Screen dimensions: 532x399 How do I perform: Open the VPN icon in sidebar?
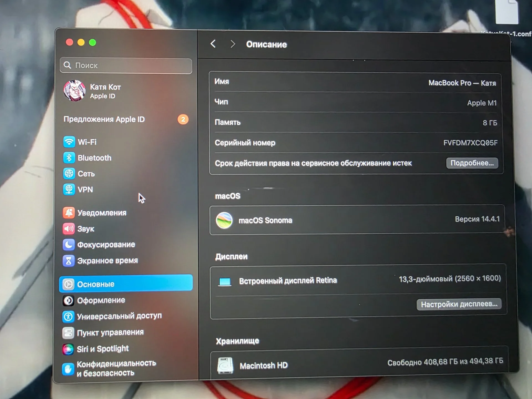[69, 190]
